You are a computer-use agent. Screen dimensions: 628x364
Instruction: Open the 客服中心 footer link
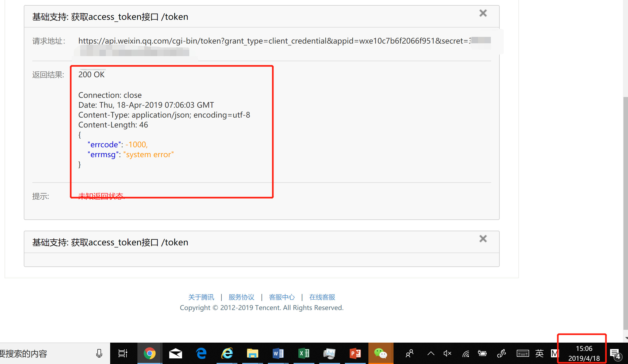click(282, 297)
